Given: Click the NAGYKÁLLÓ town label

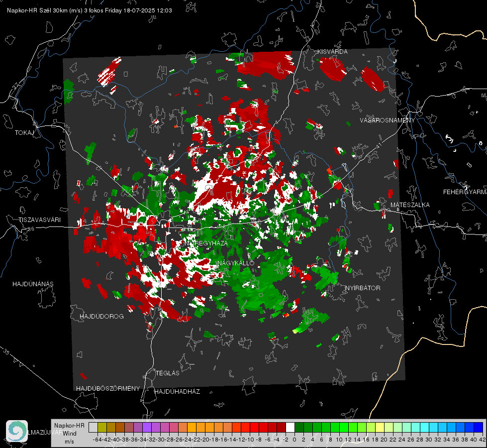Looking at the screenshot, I should pyautogui.click(x=236, y=263).
